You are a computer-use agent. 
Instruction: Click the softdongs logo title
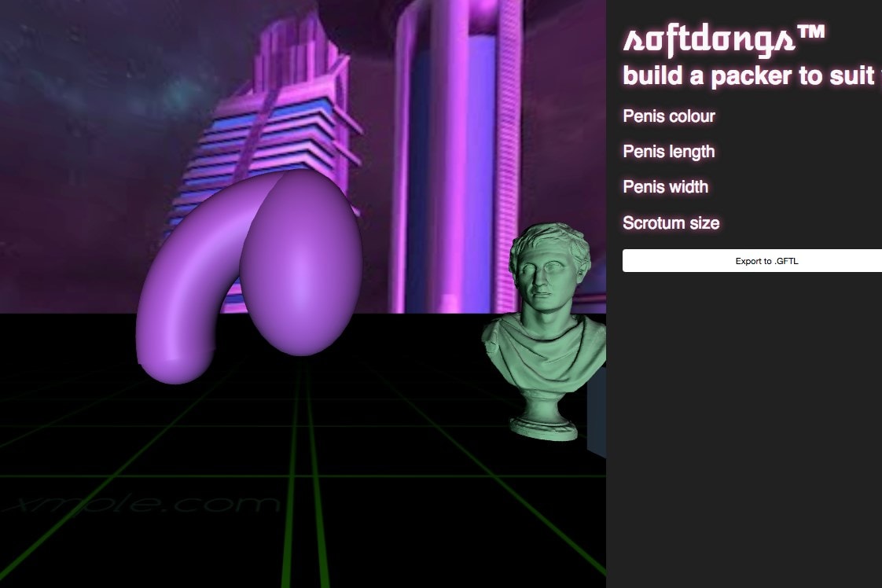point(711,39)
